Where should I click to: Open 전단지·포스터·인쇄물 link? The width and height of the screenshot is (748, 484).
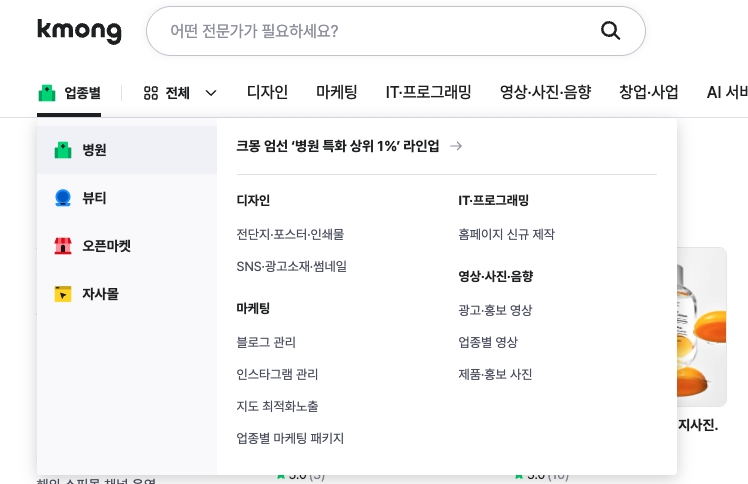point(290,234)
